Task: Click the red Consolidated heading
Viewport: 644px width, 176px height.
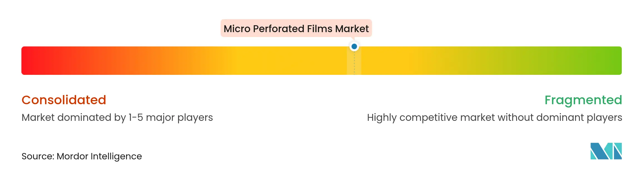Action: click(64, 100)
